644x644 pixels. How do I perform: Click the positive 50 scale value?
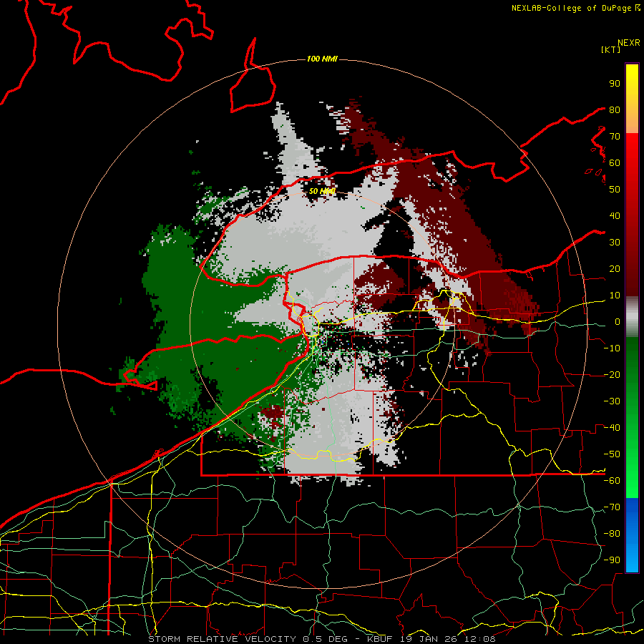[x=615, y=190]
